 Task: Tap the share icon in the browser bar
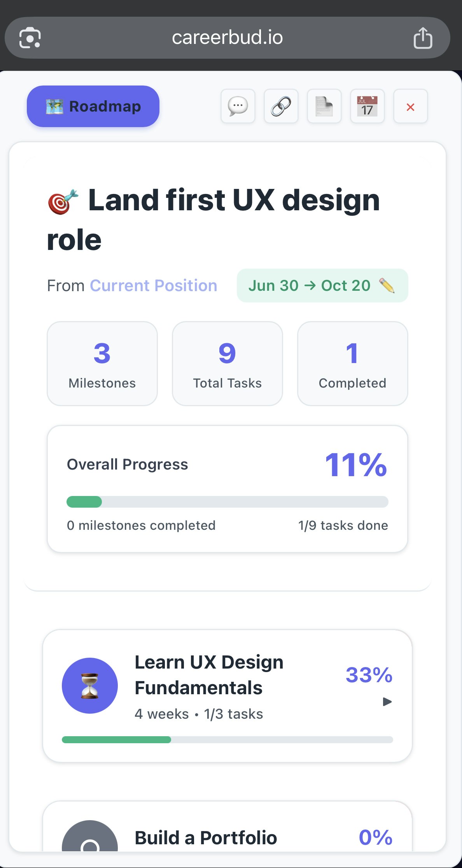tap(423, 37)
